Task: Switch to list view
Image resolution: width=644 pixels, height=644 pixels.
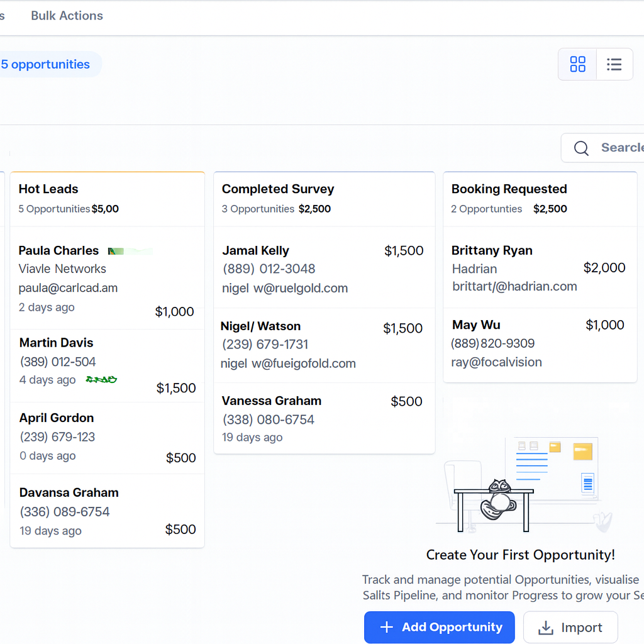Action: coord(614,64)
